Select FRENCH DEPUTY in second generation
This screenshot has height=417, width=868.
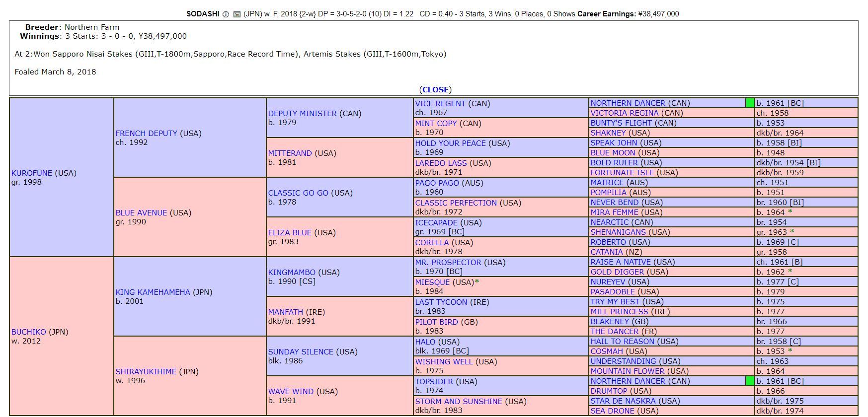pyautogui.click(x=146, y=134)
